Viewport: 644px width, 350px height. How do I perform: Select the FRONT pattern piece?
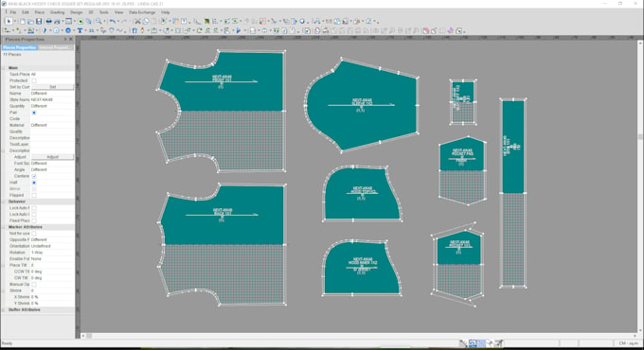click(x=222, y=111)
